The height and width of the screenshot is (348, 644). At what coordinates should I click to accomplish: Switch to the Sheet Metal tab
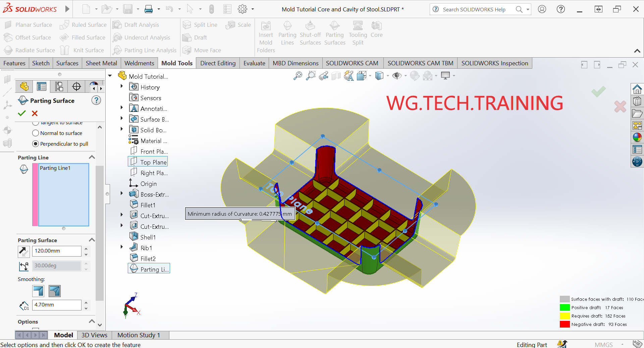tap(101, 63)
